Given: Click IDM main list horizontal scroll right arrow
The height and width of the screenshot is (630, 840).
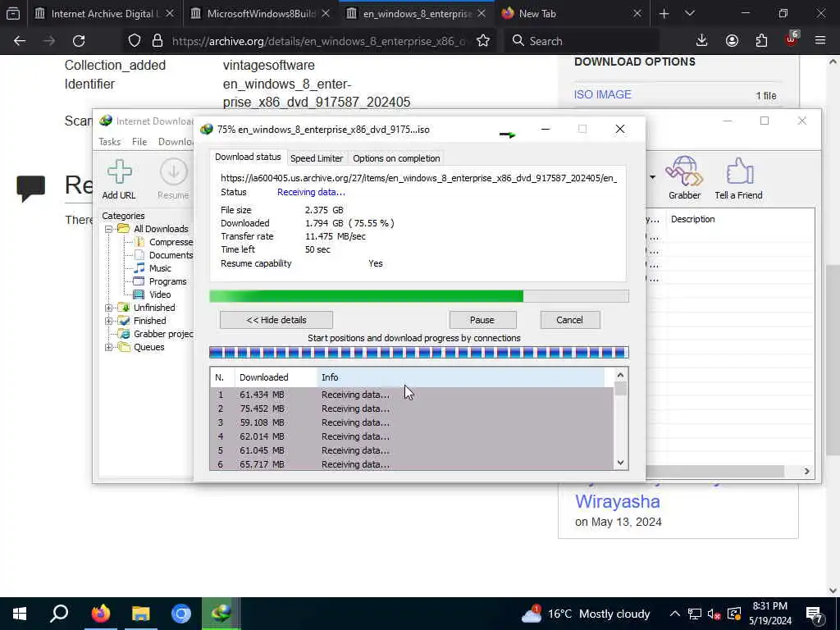Looking at the screenshot, I should click(x=806, y=472).
